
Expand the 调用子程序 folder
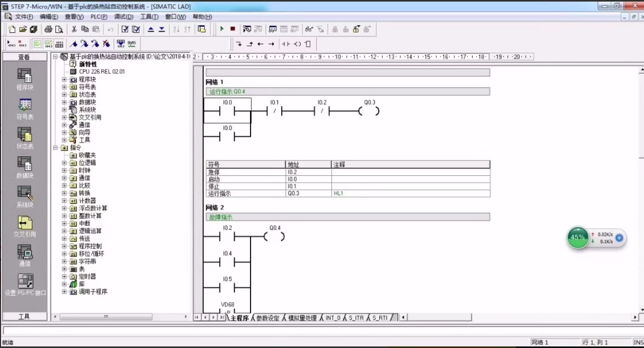[x=64, y=291]
